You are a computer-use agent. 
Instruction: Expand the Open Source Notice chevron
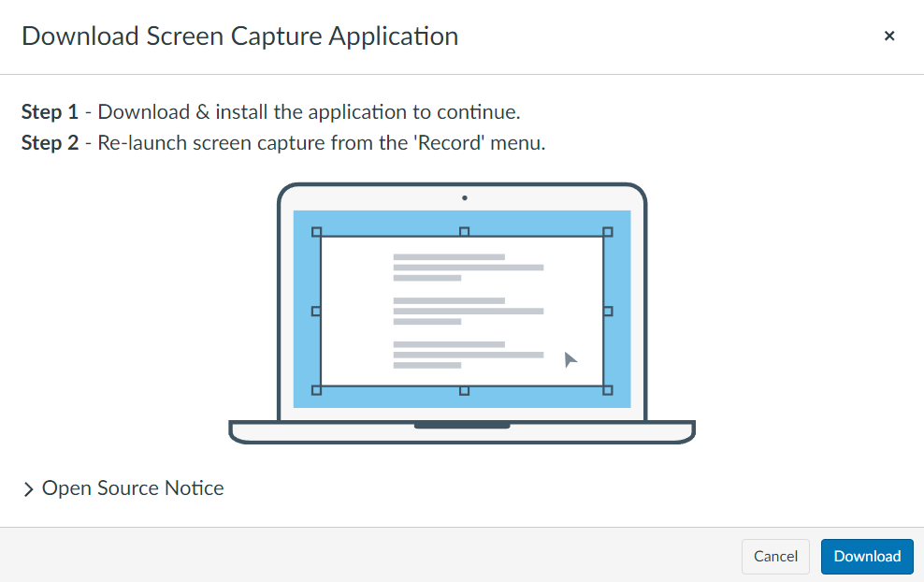[x=29, y=488]
